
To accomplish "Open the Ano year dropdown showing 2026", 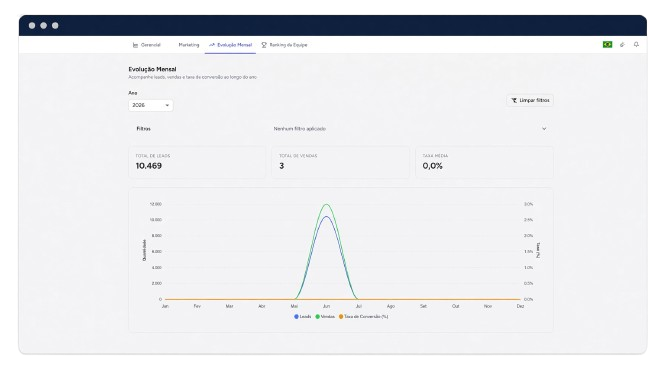I will pyautogui.click(x=150, y=105).
